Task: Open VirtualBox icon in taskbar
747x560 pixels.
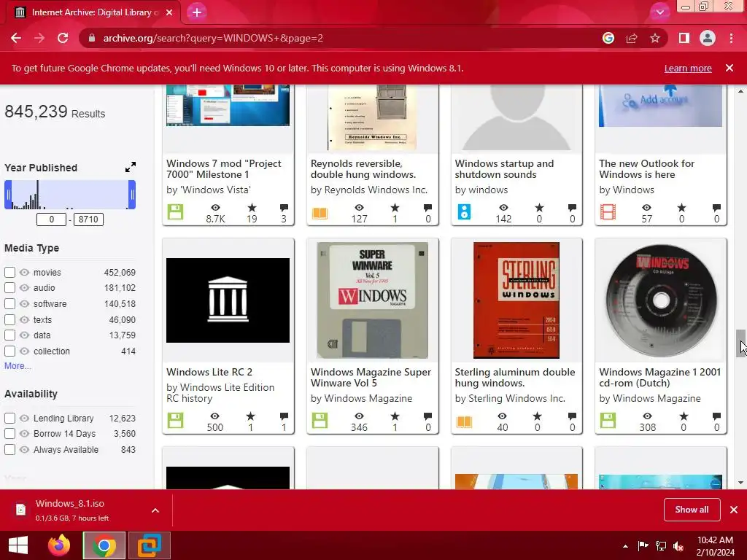Action: (149, 545)
